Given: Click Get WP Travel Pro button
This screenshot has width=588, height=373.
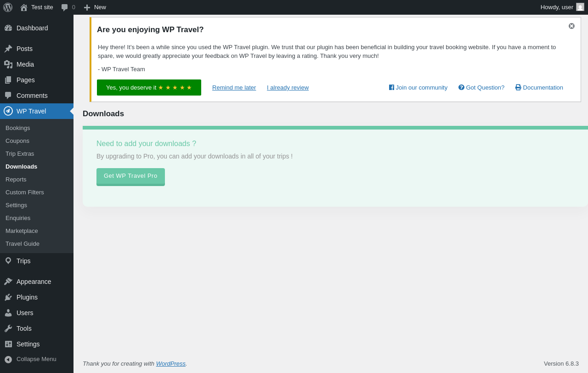Looking at the screenshot, I should coord(130,176).
